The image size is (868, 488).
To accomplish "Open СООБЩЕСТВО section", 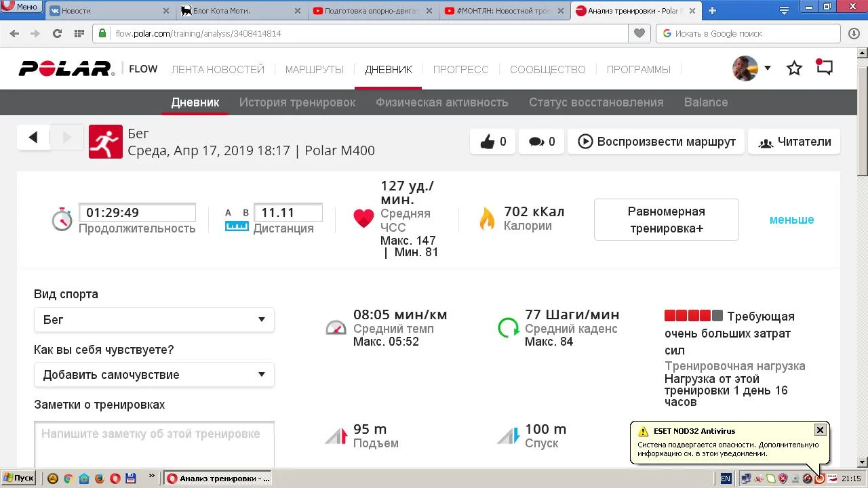I will (x=547, y=69).
